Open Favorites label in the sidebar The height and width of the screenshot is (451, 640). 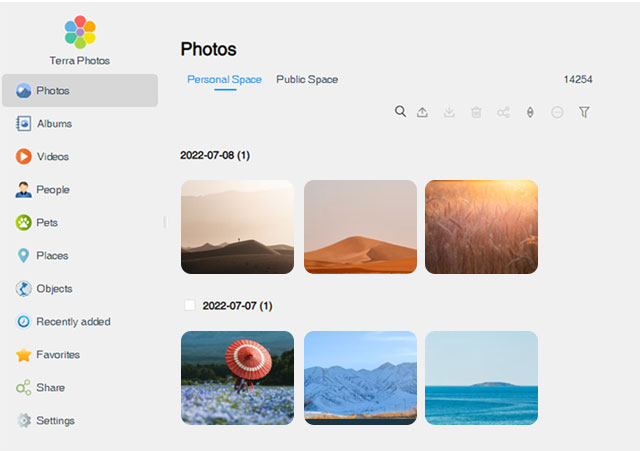58,355
